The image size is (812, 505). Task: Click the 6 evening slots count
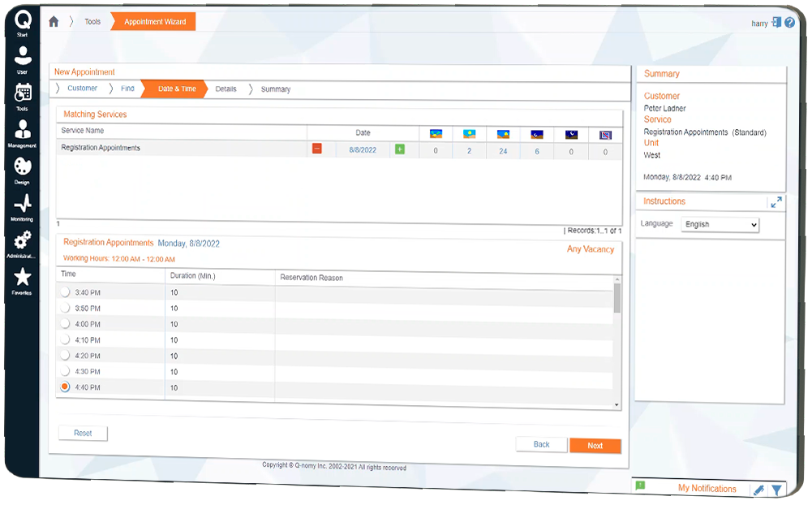tap(537, 151)
